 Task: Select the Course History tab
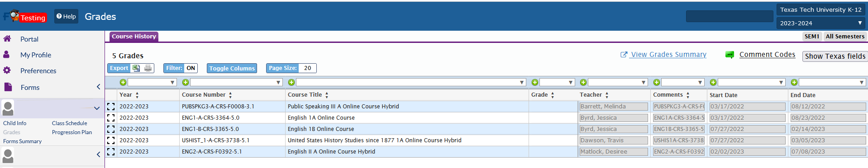click(134, 37)
